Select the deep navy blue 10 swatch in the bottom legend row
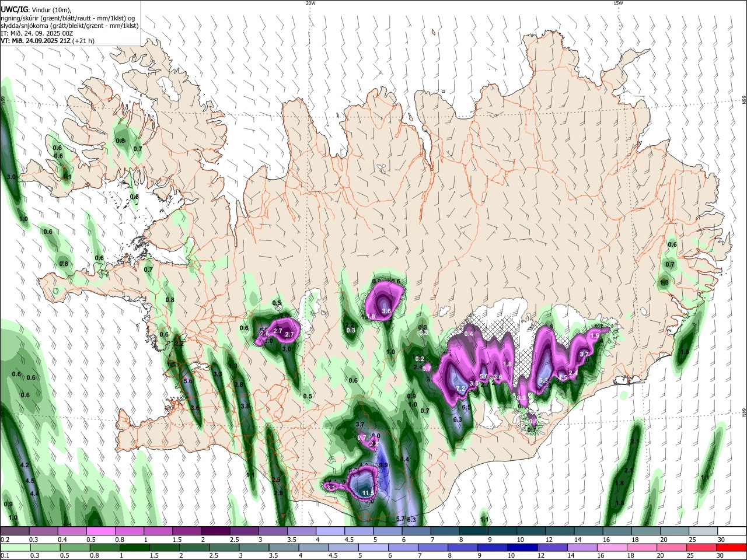 [523, 547]
